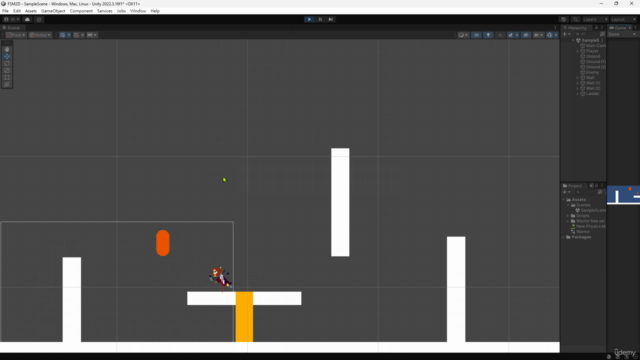Screen dimensions: 640x360
Task: Select the Game display dropdown
Action: click(x=622, y=34)
